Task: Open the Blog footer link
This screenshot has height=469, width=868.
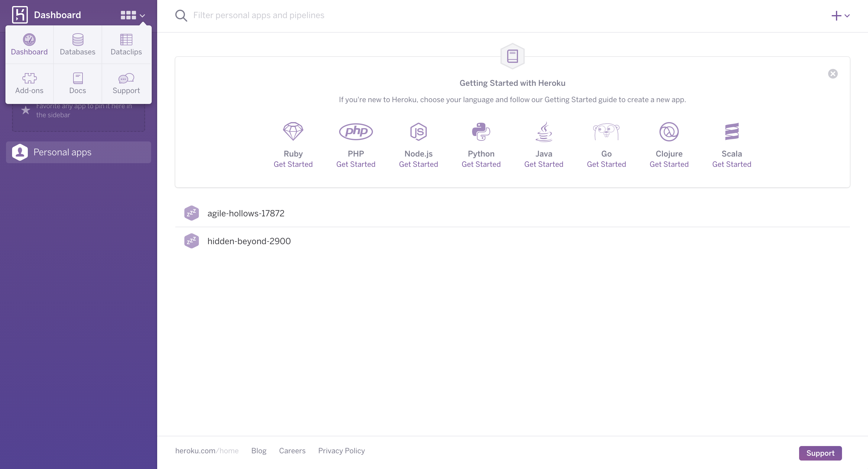Action: coord(259,451)
